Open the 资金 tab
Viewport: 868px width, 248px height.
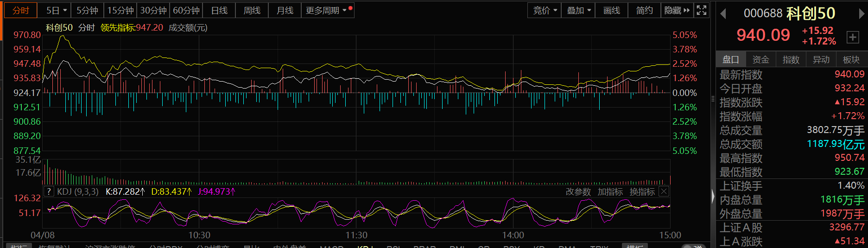(x=761, y=59)
